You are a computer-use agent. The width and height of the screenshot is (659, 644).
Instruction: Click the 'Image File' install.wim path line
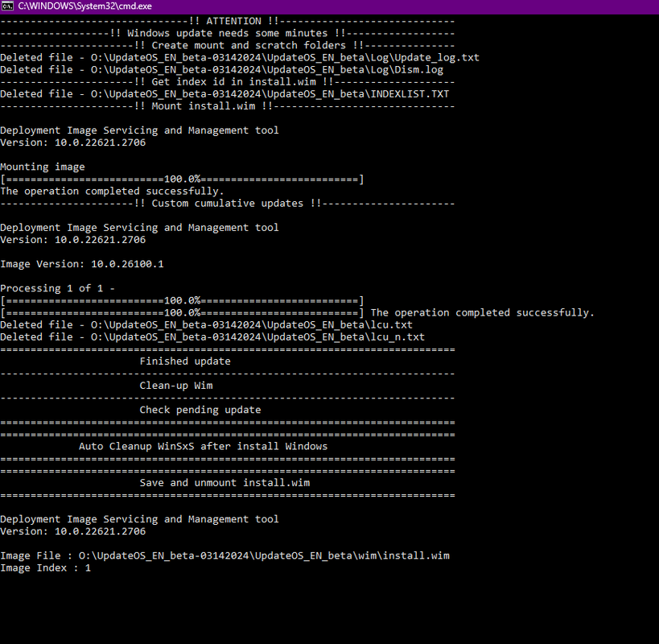click(x=224, y=555)
